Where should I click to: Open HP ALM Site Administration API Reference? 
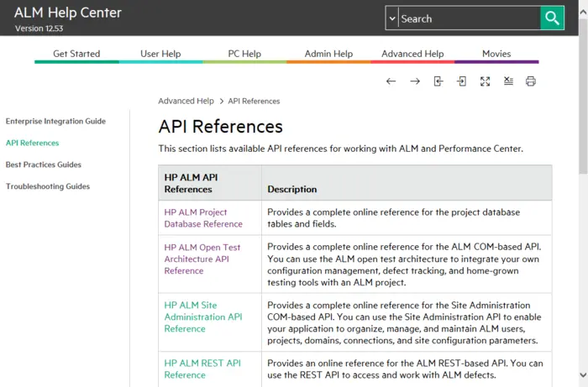[203, 317]
